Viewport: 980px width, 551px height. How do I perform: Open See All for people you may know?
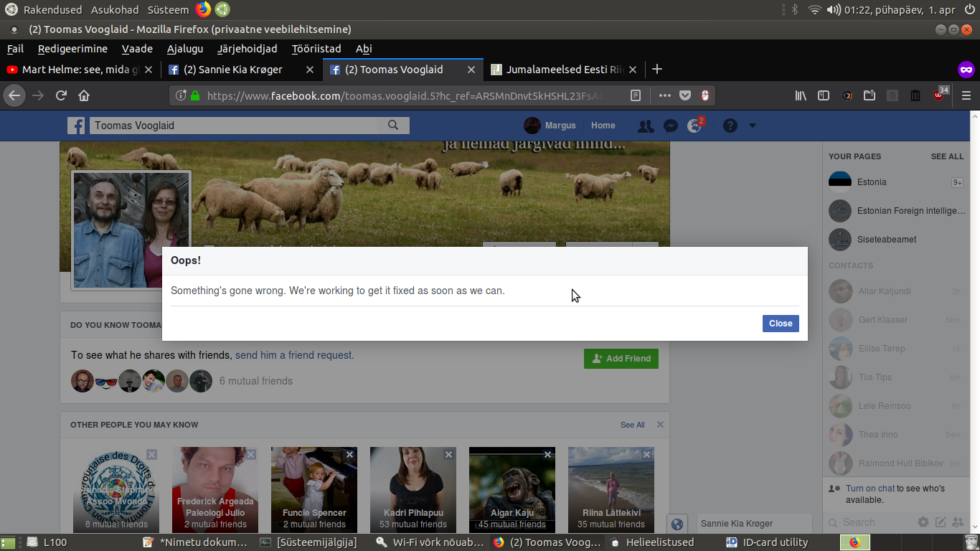632,425
